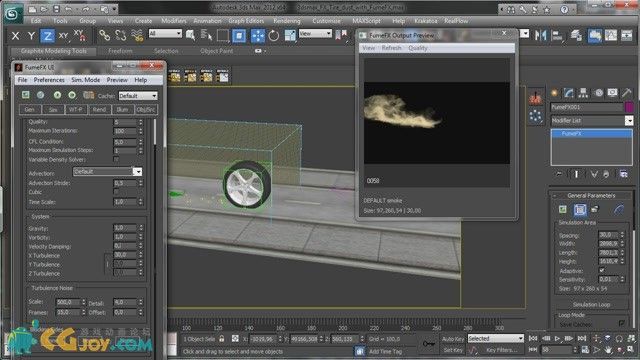Click the Graphite Modeling Tools tab
The image size is (640, 360).
[x=53, y=51]
